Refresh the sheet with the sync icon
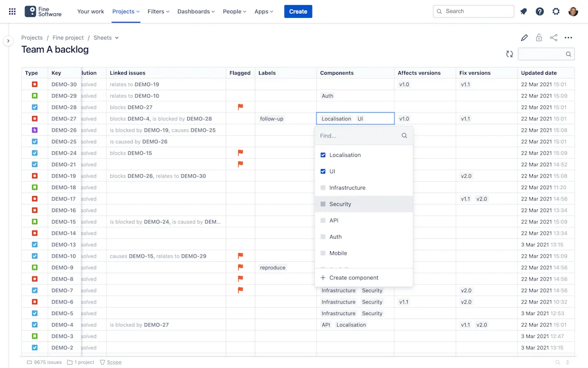The image size is (588, 368). pos(509,54)
